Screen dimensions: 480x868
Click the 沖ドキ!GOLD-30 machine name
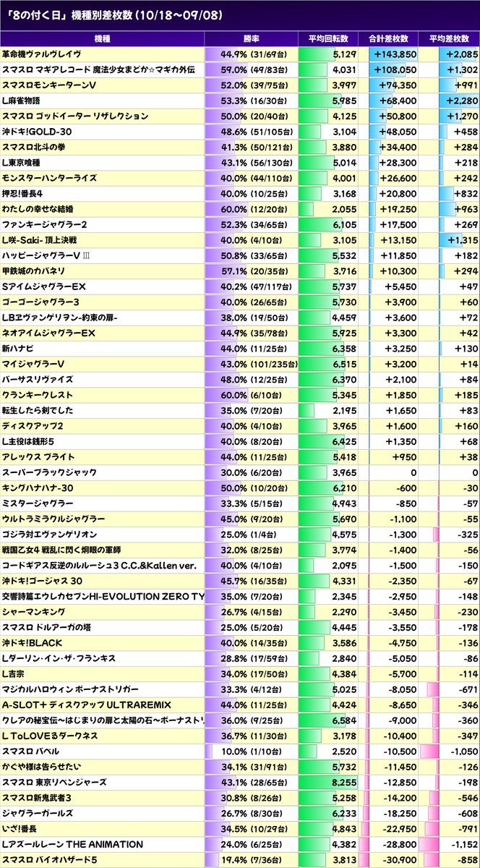click(x=36, y=132)
